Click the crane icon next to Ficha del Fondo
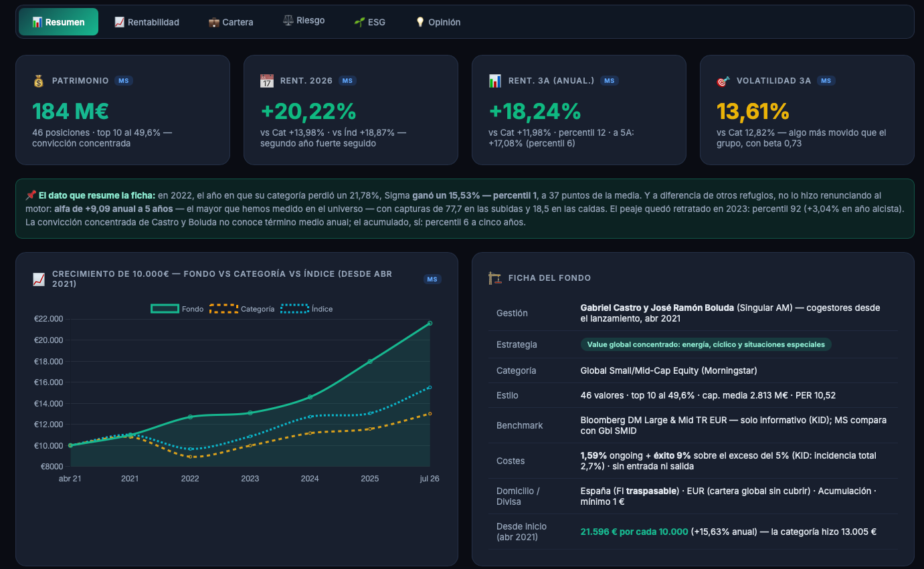 (x=494, y=278)
